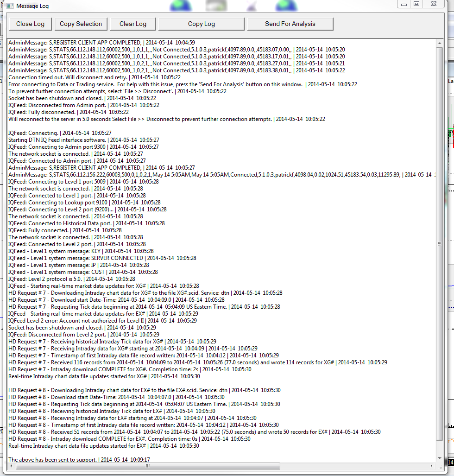Select line 'To prevent further connection attempts'
454x476 pixels.
(x=117, y=91)
